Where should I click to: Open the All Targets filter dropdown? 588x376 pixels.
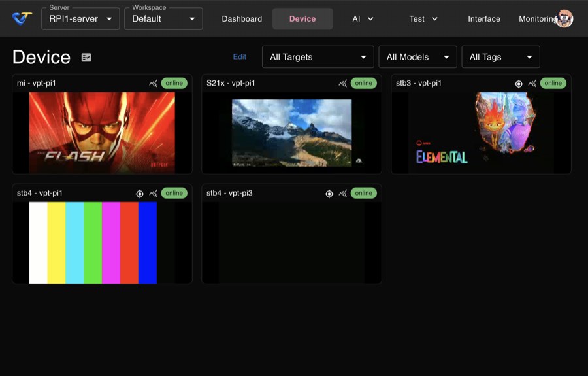coord(318,57)
